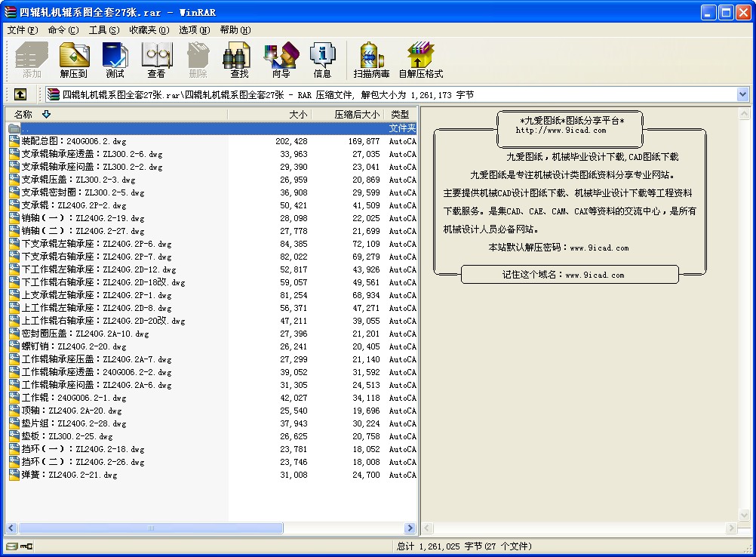This screenshot has width=756, height=557.
Task: Click file icon of 垫板：ZL300.2-25.dwg
Action: tap(14, 436)
